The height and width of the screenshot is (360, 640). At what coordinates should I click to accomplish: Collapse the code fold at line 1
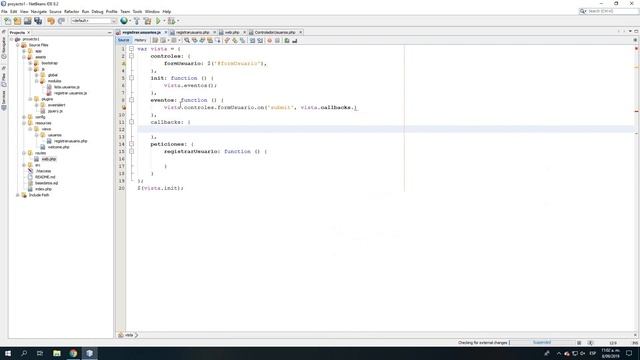(131, 49)
